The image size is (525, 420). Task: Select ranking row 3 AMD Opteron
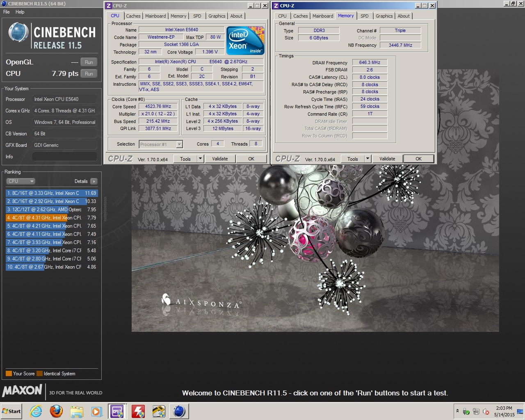[52, 210]
